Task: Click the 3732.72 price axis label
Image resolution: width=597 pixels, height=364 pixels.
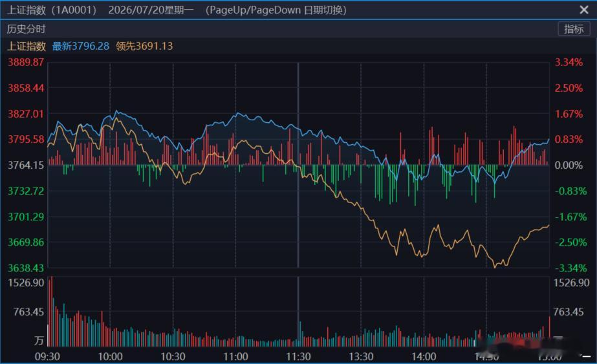Action: tap(26, 191)
